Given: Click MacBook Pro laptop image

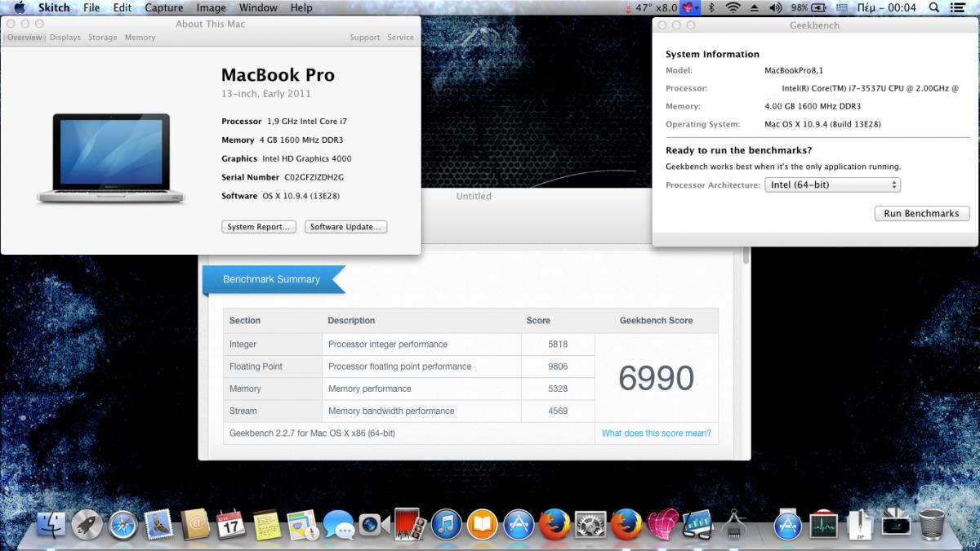Looking at the screenshot, I should click(x=111, y=158).
